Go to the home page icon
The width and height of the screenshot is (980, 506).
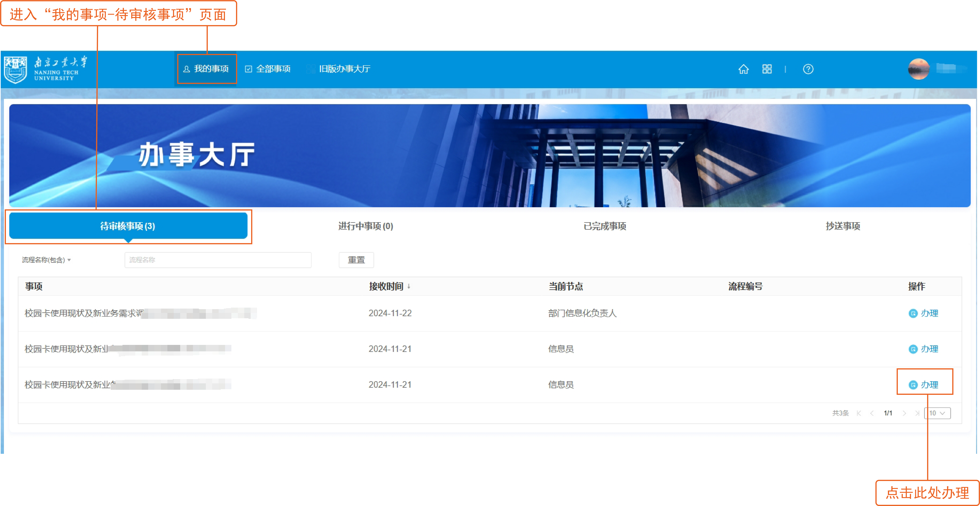[743, 69]
